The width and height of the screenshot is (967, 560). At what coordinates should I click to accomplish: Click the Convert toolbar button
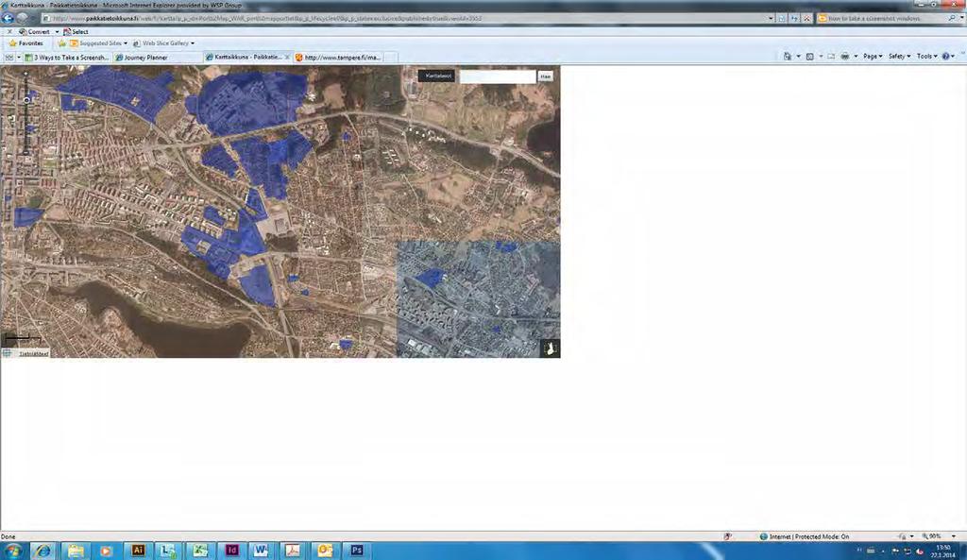point(34,31)
